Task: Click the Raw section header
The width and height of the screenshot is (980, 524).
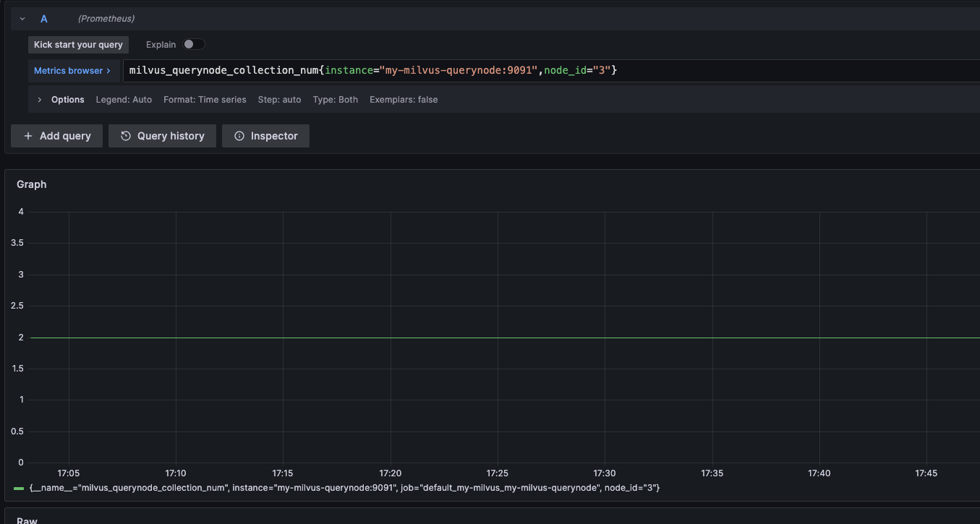Action: tap(26, 520)
